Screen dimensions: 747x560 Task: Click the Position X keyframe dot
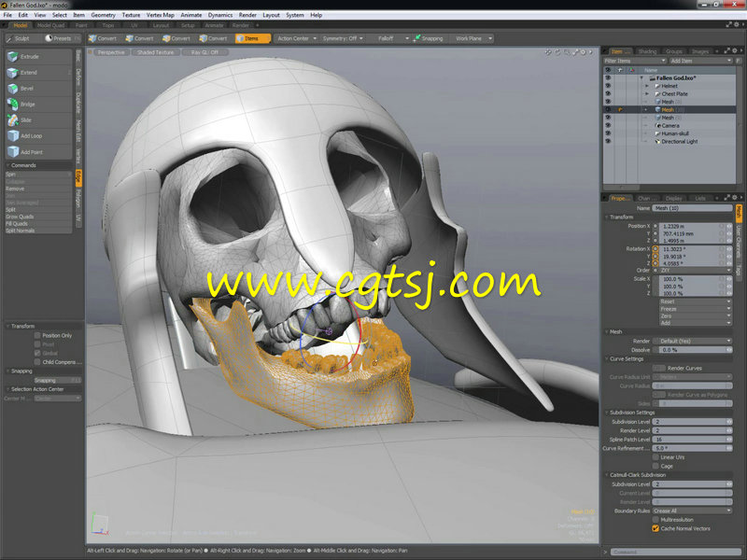coord(655,226)
